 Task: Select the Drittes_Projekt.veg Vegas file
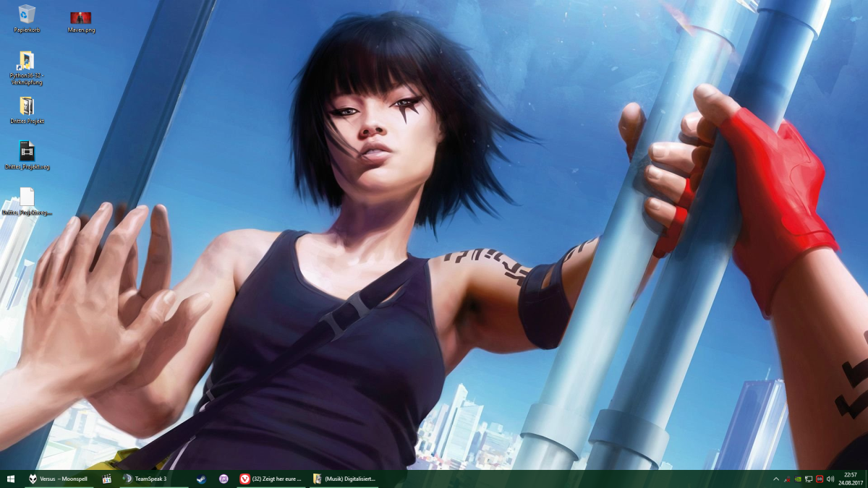coord(27,155)
